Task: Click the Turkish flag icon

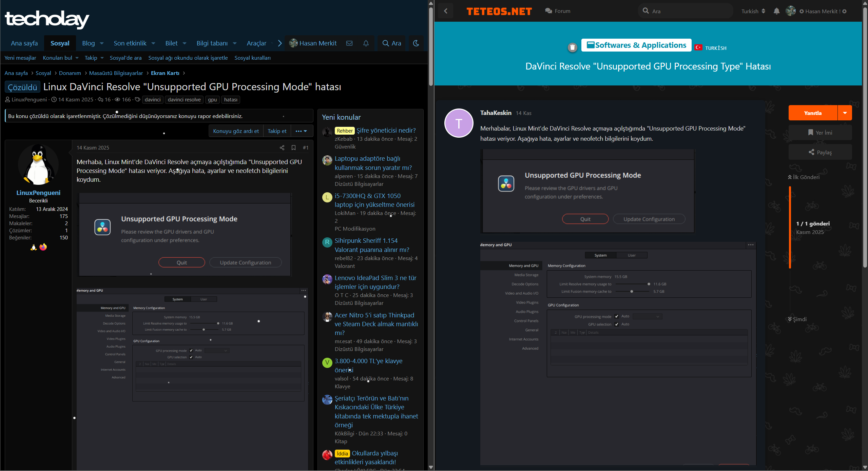Action: coord(698,47)
